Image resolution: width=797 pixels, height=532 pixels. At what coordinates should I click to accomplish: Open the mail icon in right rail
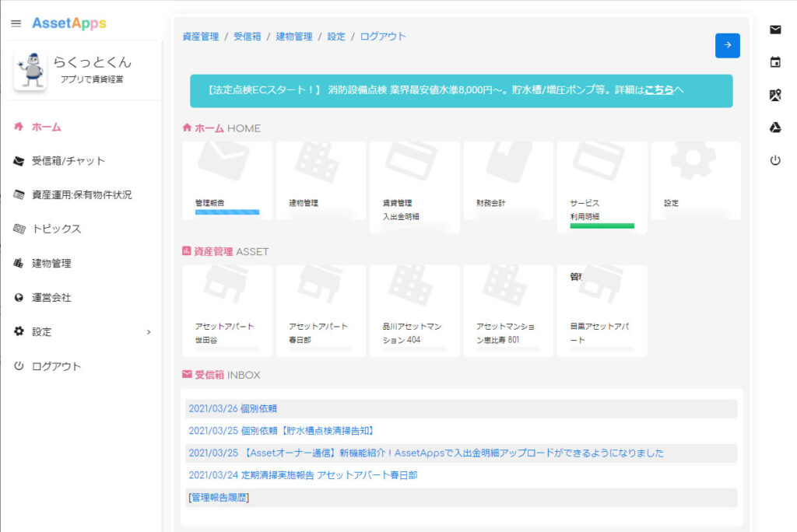click(x=775, y=30)
